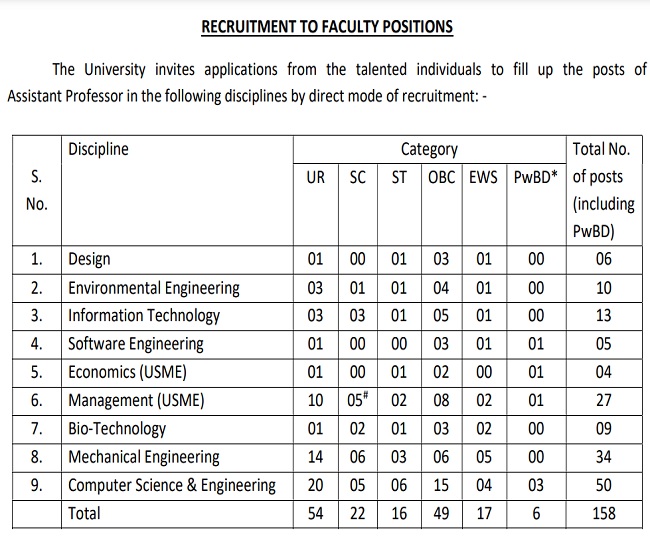Screen dimensions: 650x540
Task: Click the 'PwBD*' column header
Action: (x=536, y=177)
